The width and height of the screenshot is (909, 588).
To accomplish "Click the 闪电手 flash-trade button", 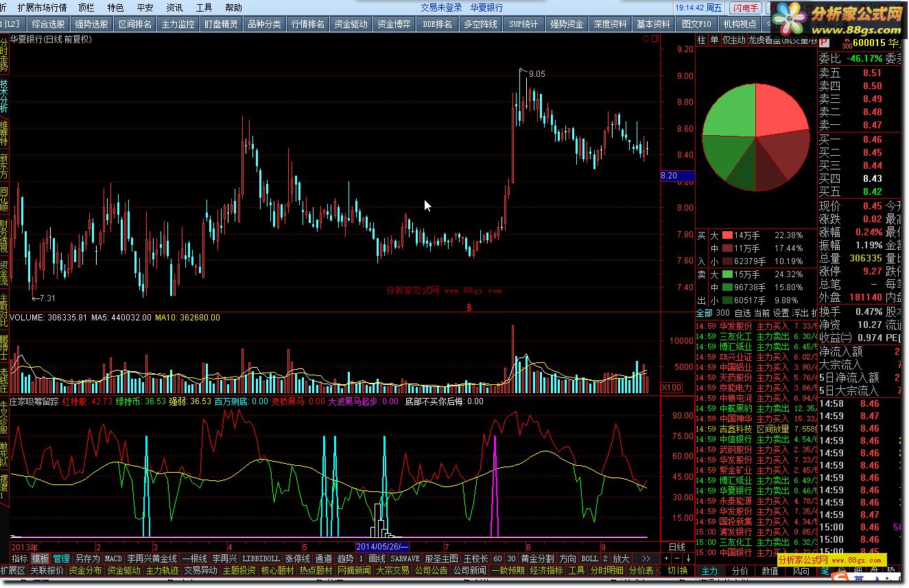I will click(x=744, y=8).
